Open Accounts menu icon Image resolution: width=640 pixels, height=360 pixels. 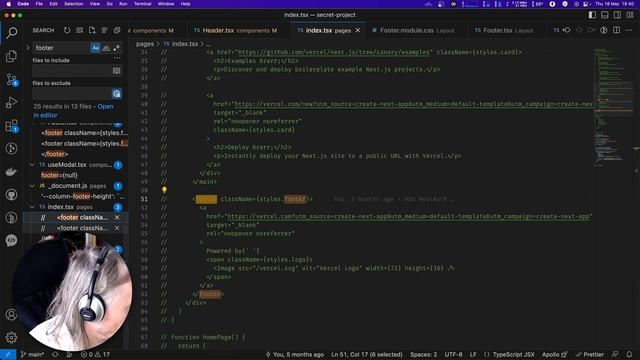pyautogui.click(x=11, y=315)
